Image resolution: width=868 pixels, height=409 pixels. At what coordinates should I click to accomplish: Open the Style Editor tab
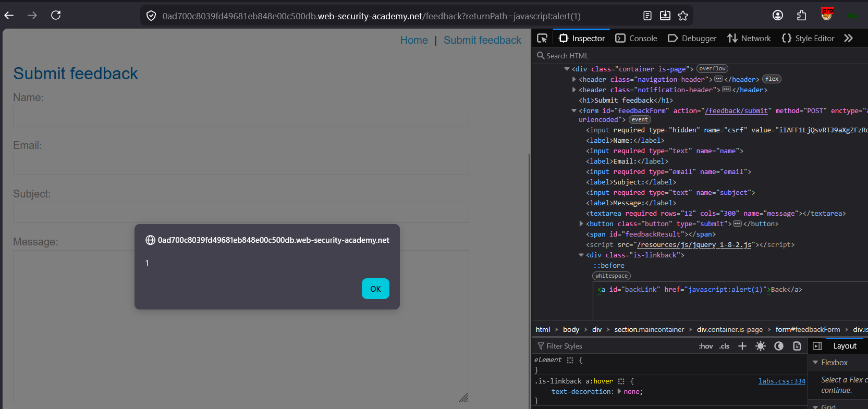click(x=808, y=38)
